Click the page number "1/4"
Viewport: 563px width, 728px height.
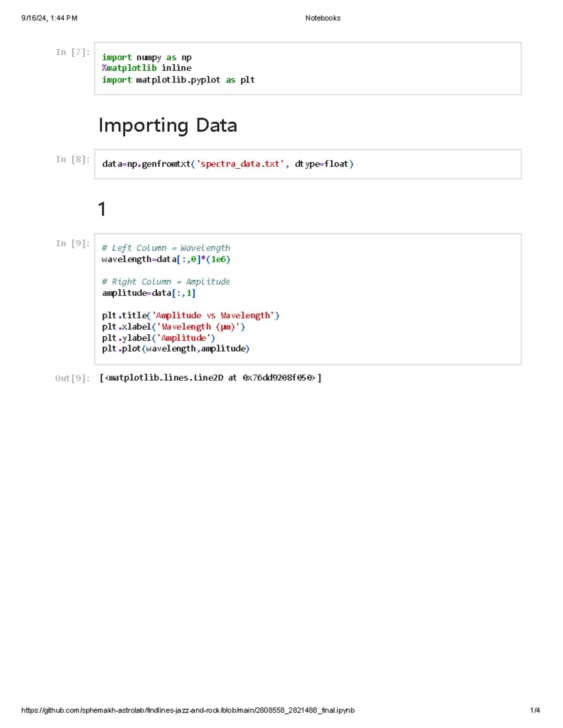[535, 710]
